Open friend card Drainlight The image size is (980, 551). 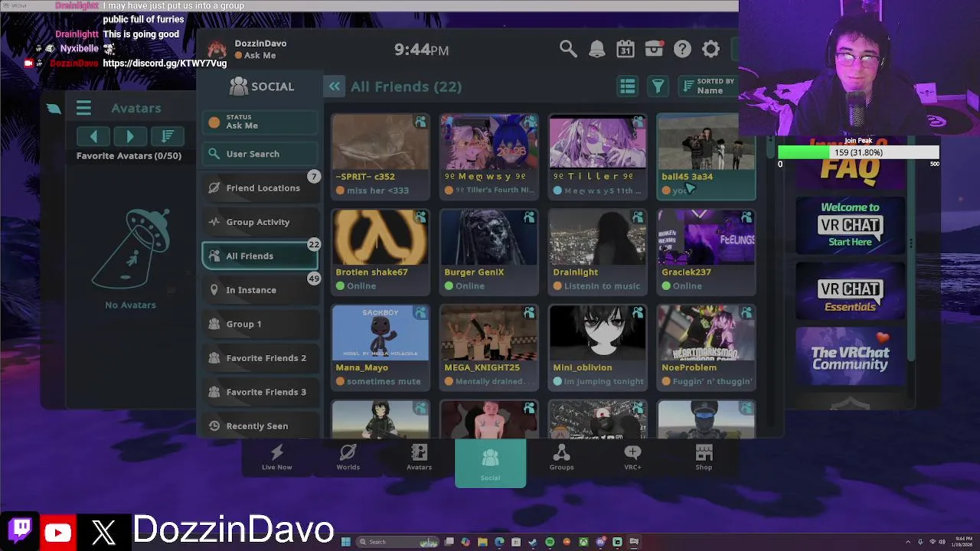tap(598, 252)
